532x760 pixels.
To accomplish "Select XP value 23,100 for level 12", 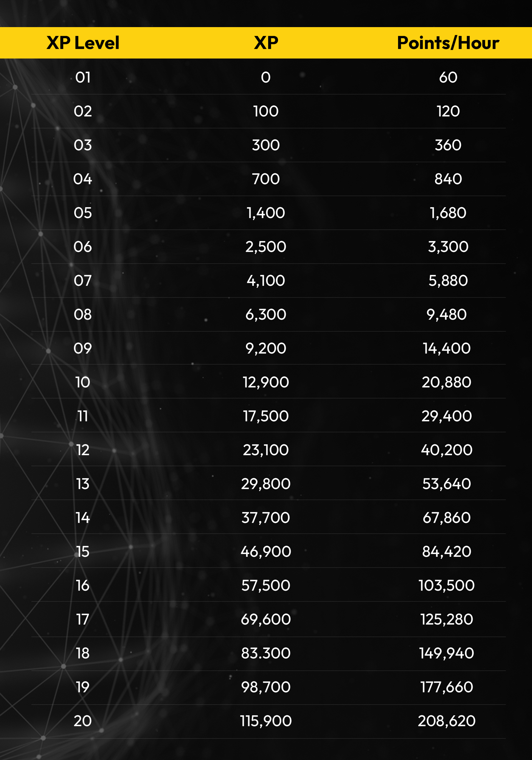I will click(x=266, y=450).
